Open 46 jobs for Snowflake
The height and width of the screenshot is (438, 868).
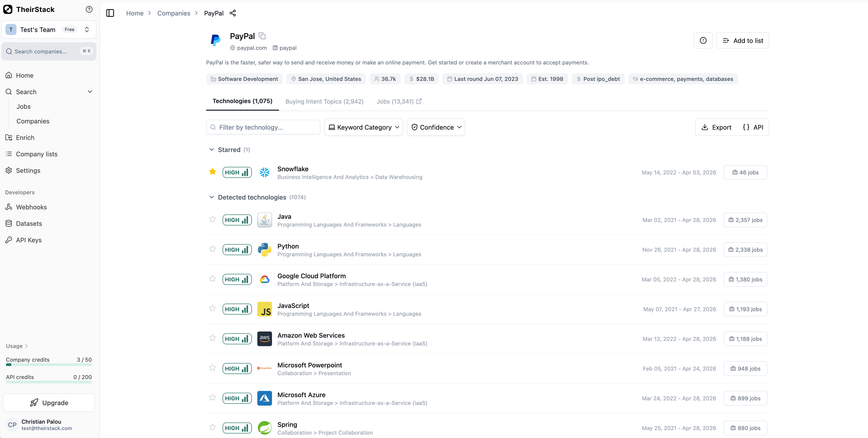click(x=745, y=172)
